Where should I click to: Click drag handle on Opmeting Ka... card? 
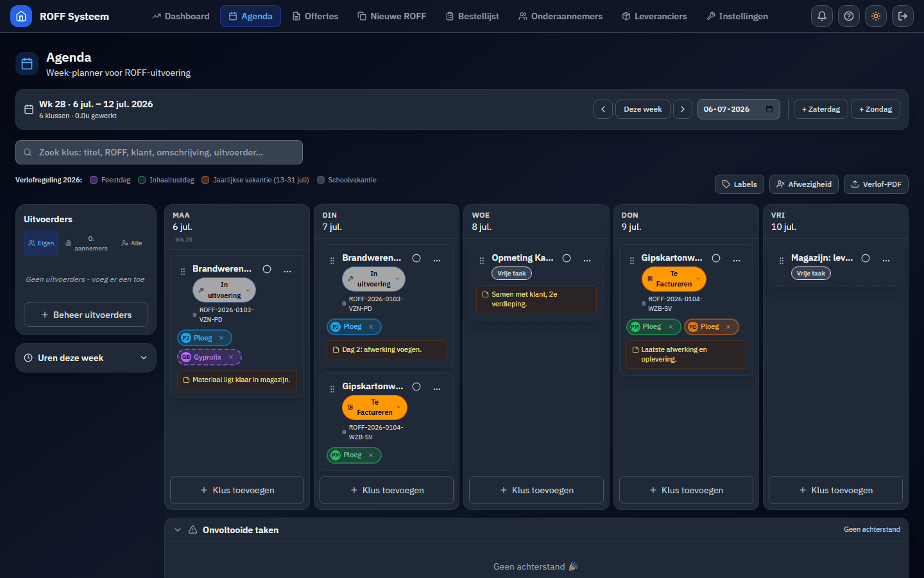482,261
